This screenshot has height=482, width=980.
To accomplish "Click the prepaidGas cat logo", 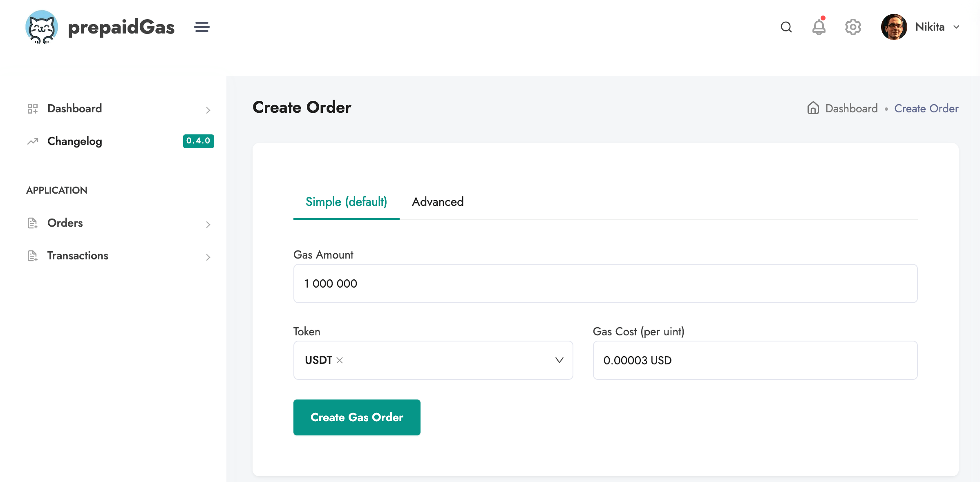I will [x=42, y=27].
